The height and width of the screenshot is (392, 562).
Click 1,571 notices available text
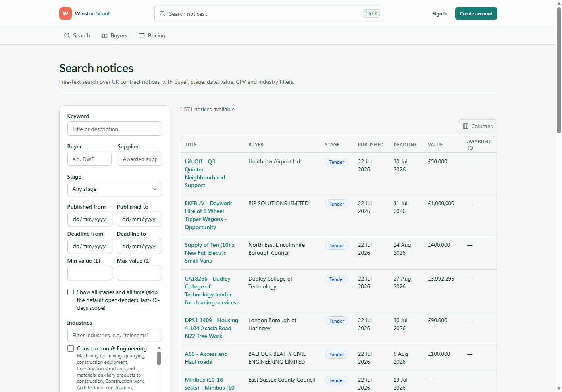click(x=207, y=109)
